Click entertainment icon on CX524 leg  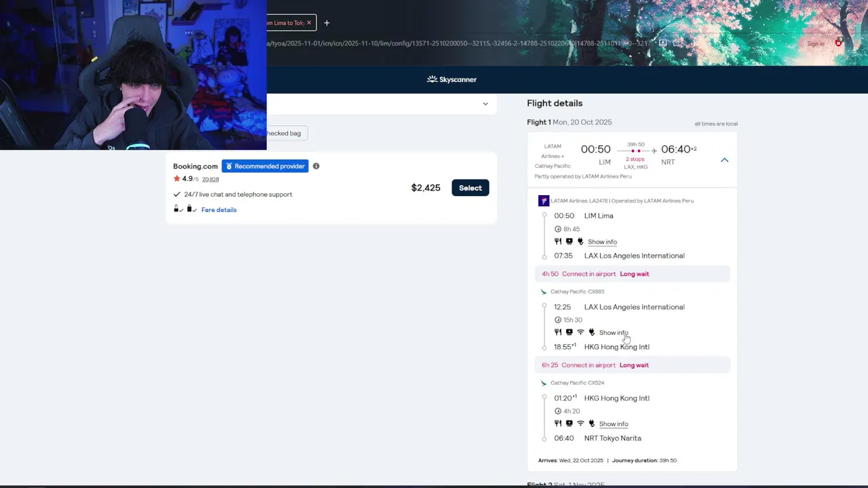click(x=569, y=423)
